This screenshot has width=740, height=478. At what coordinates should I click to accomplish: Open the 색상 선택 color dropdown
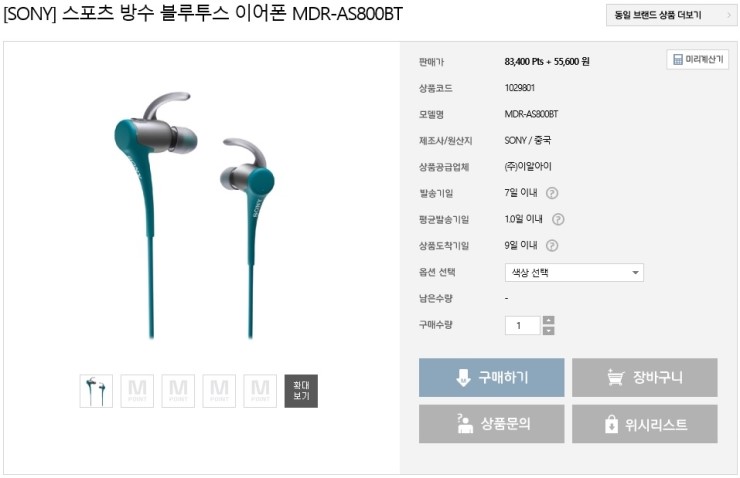click(x=574, y=272)
